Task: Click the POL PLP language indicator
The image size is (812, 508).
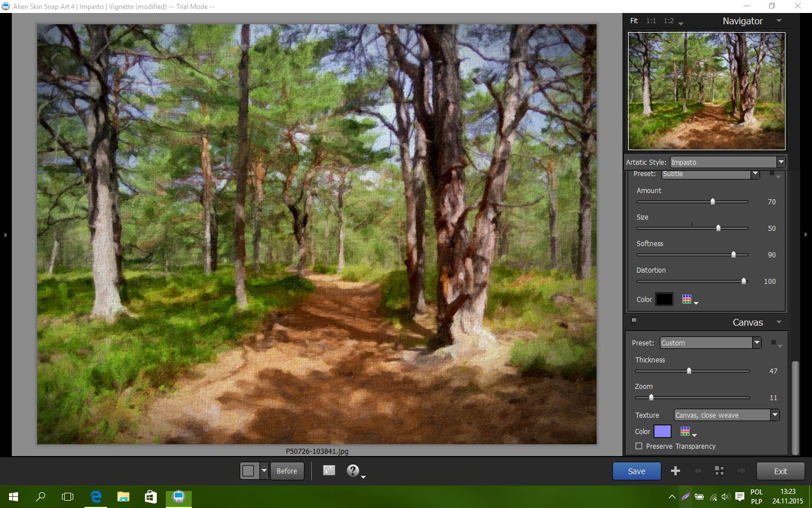Action: point(757,497)
